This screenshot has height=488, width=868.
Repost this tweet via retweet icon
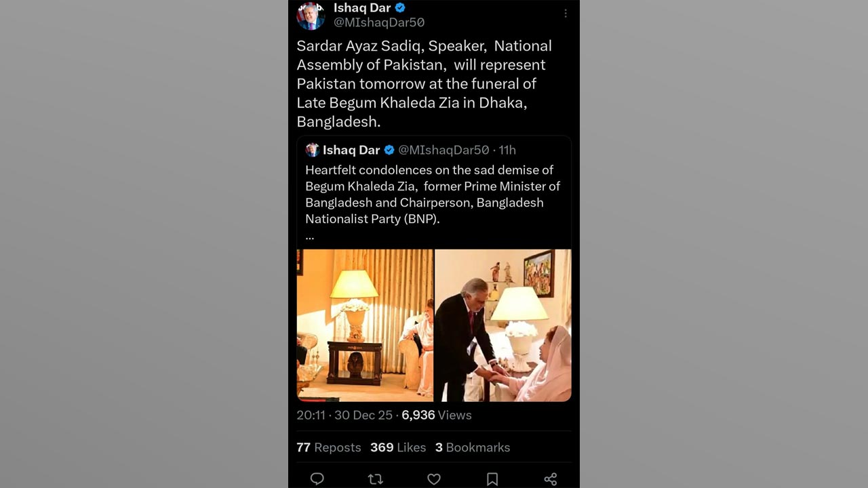(x=375, y=479)
